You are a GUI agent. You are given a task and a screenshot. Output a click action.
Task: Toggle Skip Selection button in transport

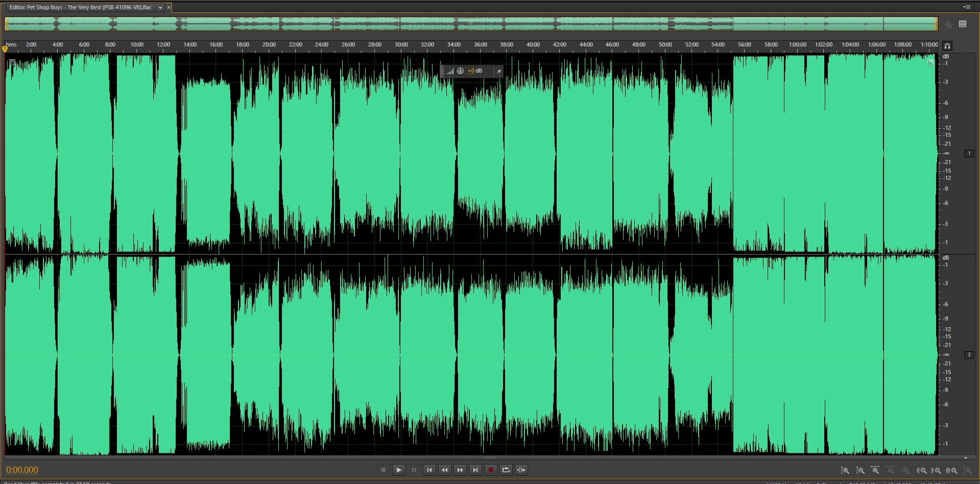[521, 470]
